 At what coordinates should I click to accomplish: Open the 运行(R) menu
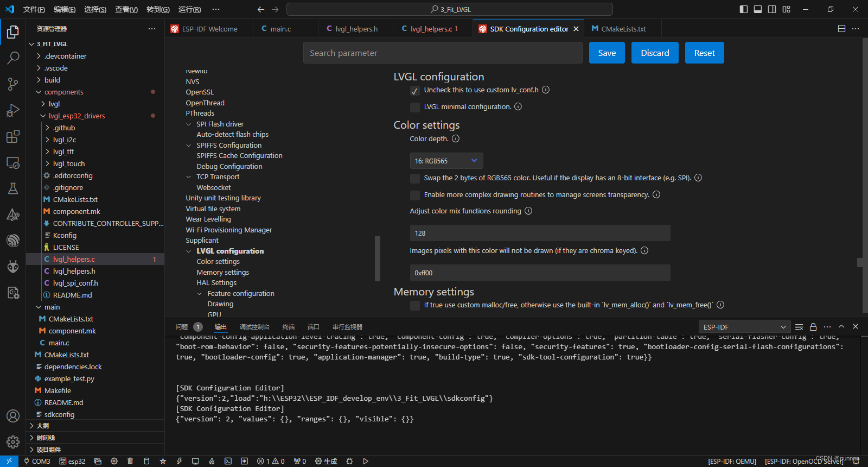click(x=189, y=9)
